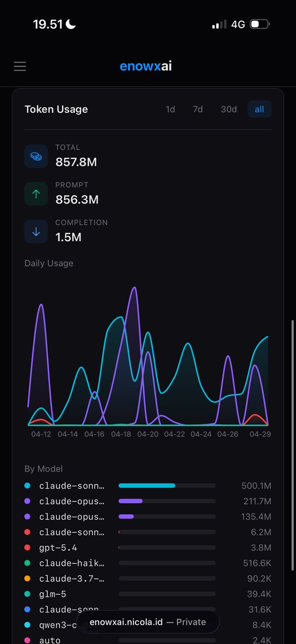Click the usage bar for 211.7M model
This screenshot has height=644, width=296.
click(167, 501)
